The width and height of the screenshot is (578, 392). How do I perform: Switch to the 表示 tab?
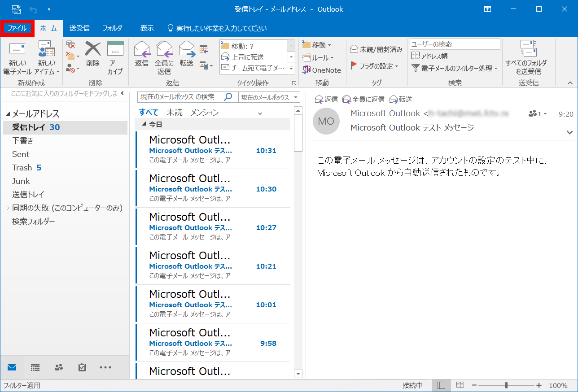click(147, 28)
